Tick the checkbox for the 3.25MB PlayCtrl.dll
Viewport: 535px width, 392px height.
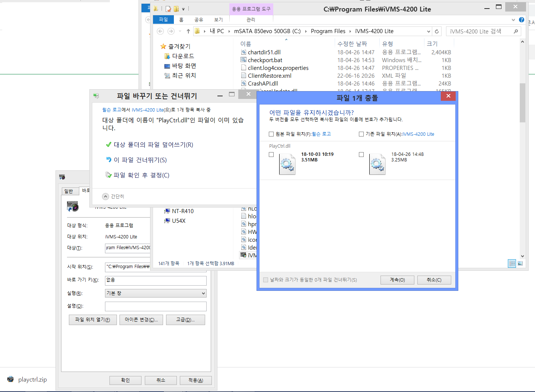361,154
